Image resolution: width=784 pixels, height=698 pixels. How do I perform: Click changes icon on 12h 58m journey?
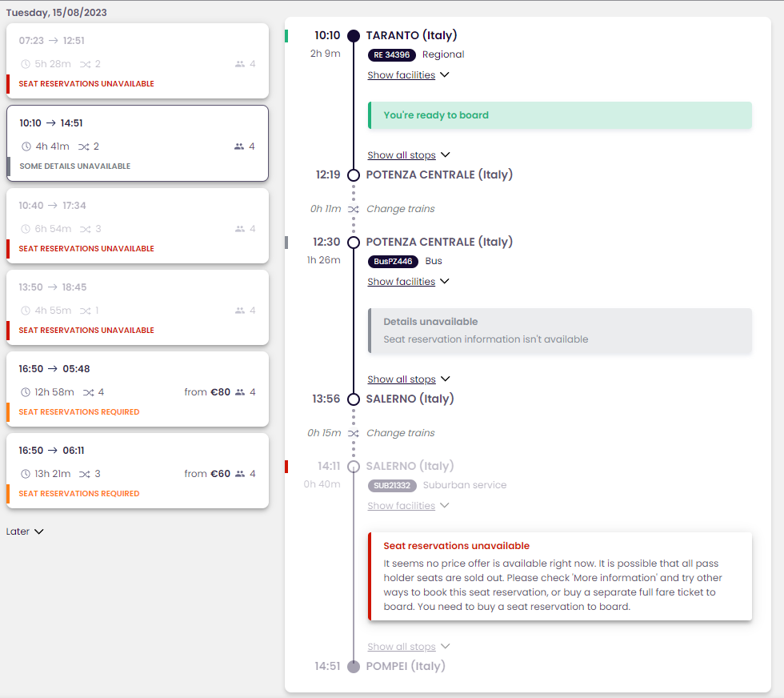pyautogui.click(x=89, y=392)
